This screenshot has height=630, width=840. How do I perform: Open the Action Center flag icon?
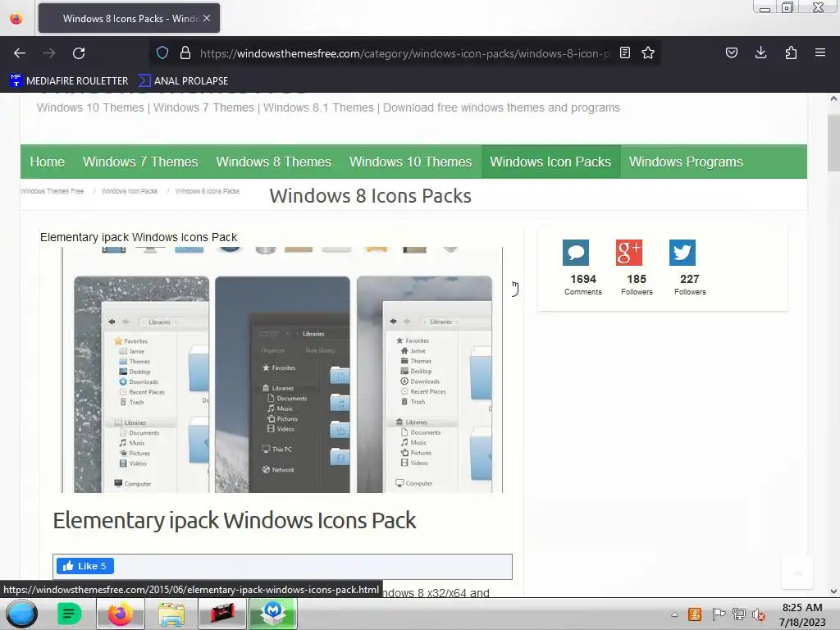pyautogui.click(x=719, y=614)
